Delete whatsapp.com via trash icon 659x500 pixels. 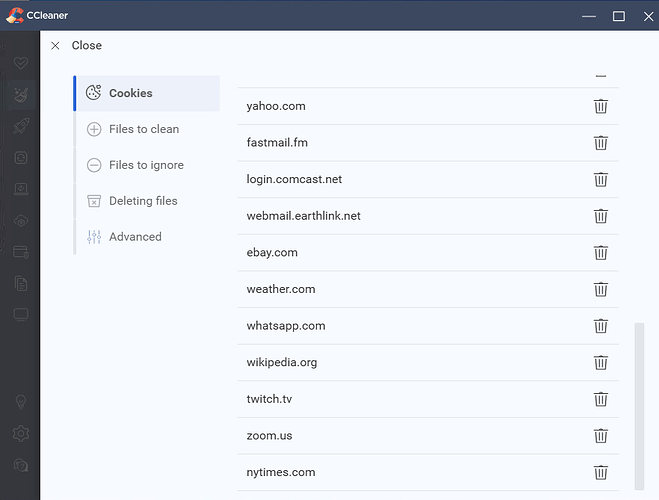pos(600,326)
